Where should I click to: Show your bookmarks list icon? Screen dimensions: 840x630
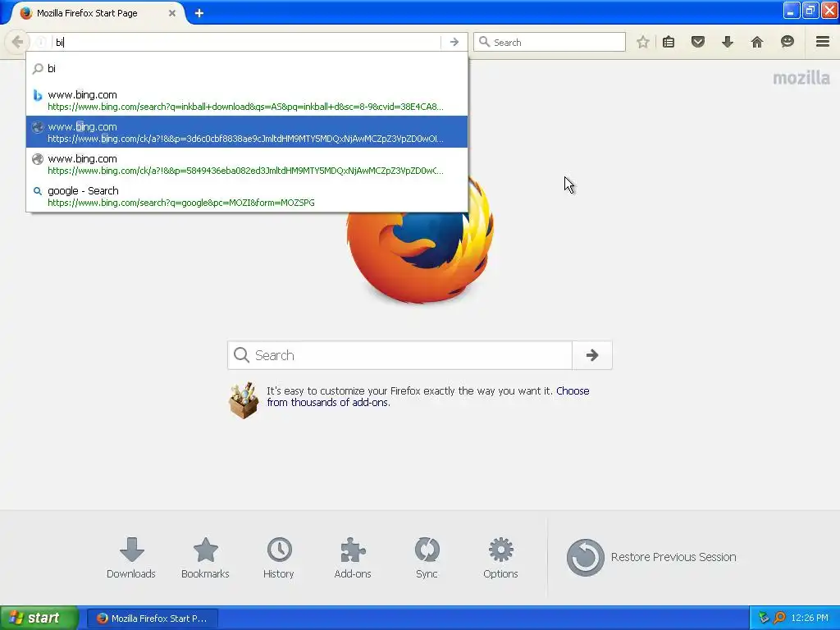[x=669, y=42]
